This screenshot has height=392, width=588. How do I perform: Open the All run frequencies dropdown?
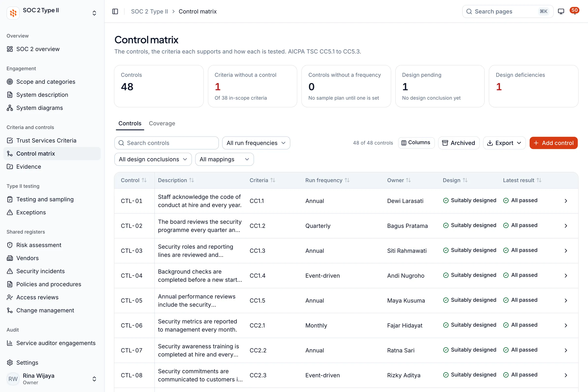coord(256,143)
